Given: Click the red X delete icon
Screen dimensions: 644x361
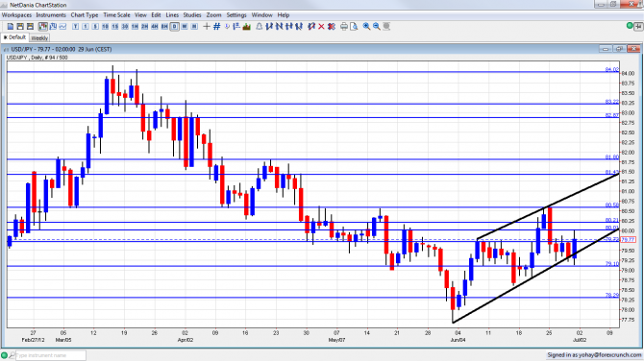Looking at the screenshot, I should (x=321, y=26).
